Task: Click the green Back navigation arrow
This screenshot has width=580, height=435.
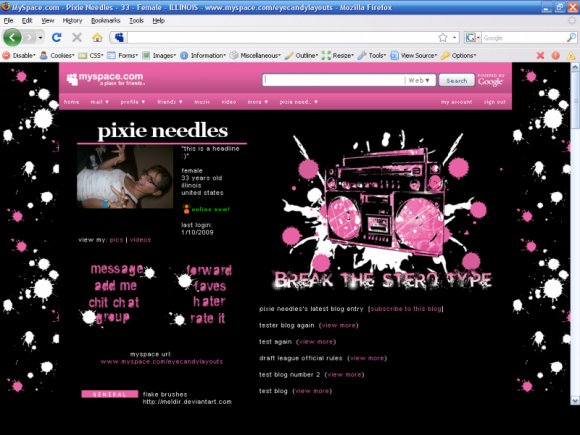Action: 12,37
